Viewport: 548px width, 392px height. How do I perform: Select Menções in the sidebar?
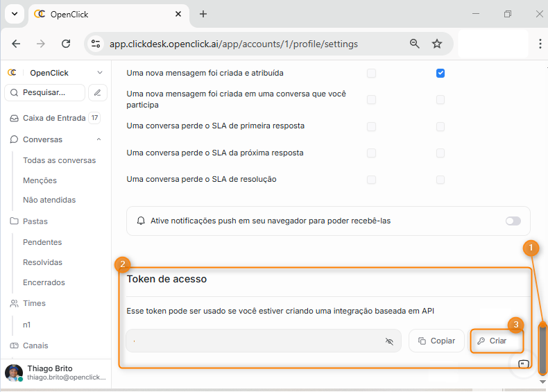(40, 180)
